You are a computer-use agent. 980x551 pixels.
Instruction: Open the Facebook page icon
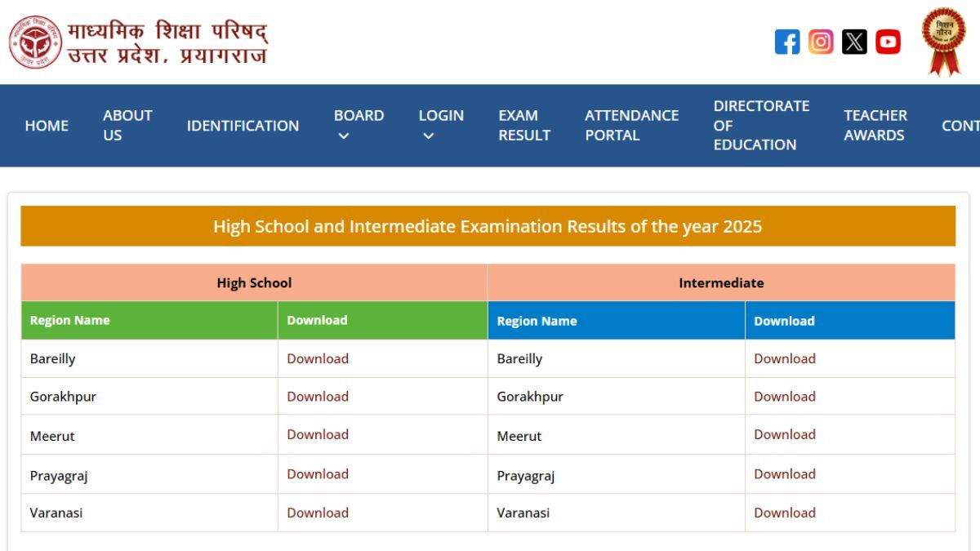tap(786, 42)
